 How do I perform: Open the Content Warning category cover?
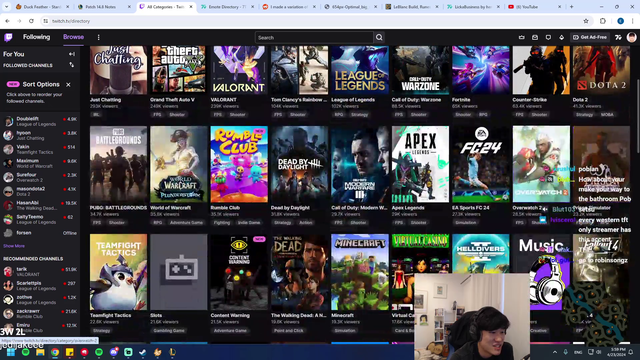(x=239, y=272)
